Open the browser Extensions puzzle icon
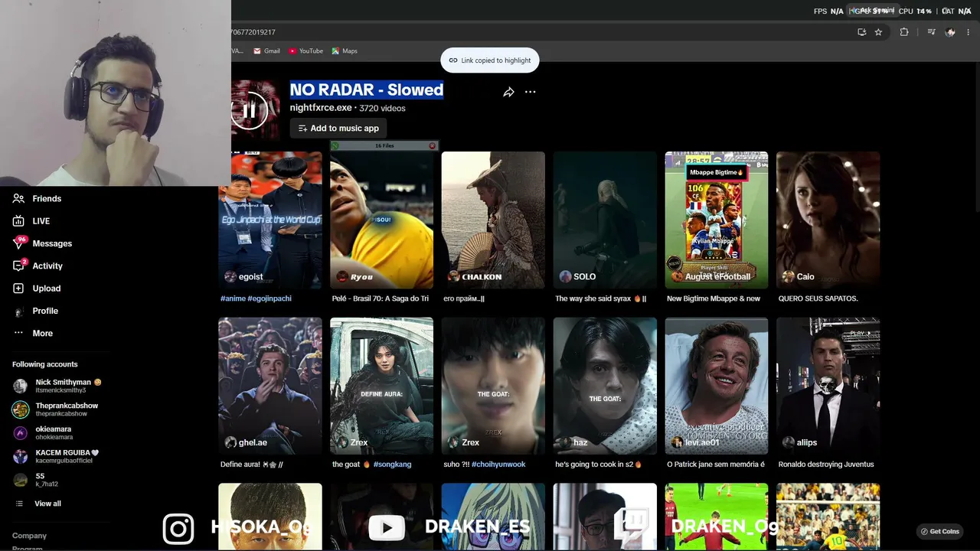 [x=904, y=32]
